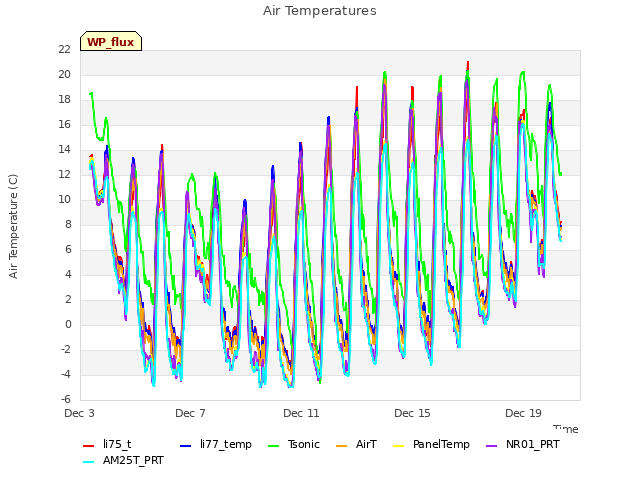Screen dimensions: 640x480
Task: Click the Dec 3 x-axis tick label
Action: [x=80, y=413]
